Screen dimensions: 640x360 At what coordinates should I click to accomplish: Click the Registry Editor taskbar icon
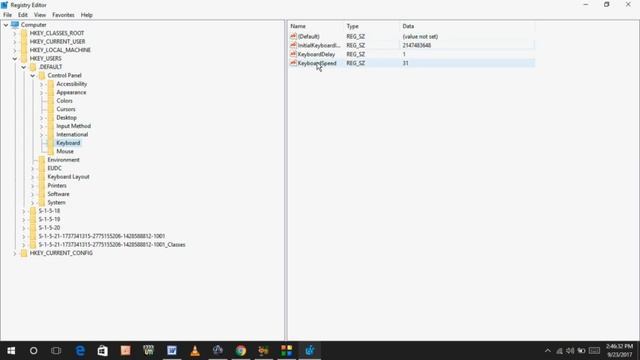point(310,351)
